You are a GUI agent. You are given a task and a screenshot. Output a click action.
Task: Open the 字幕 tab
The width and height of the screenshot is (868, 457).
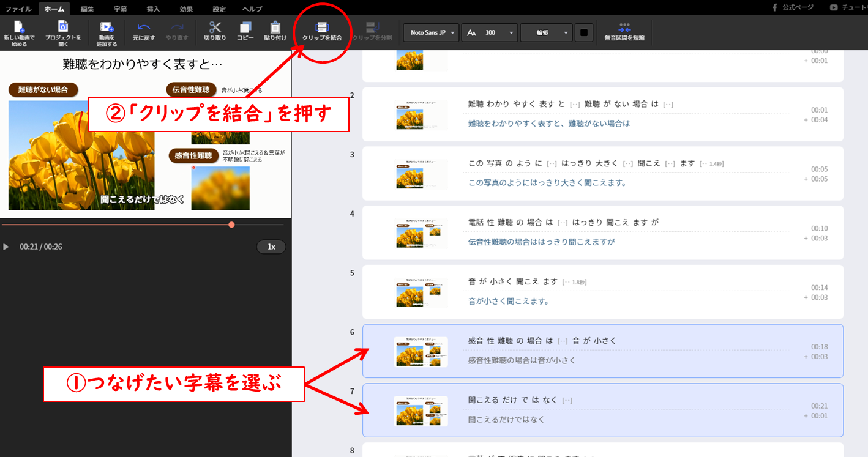click(x=121, y=9)
